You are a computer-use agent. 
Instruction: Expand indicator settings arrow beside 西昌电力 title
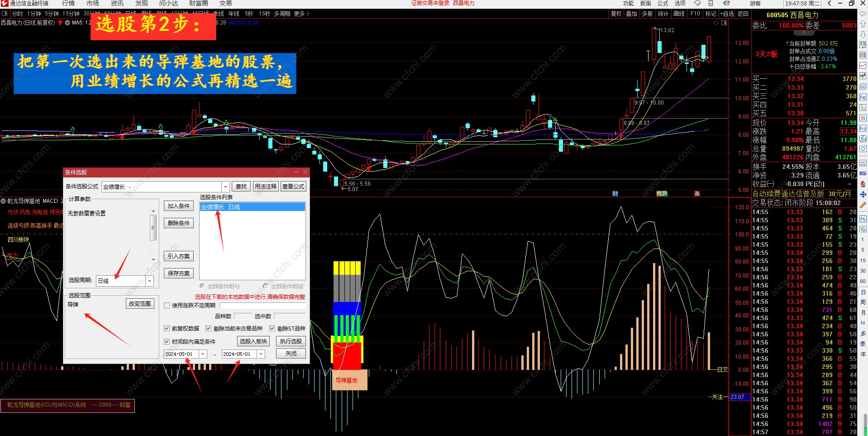point(67,22)
